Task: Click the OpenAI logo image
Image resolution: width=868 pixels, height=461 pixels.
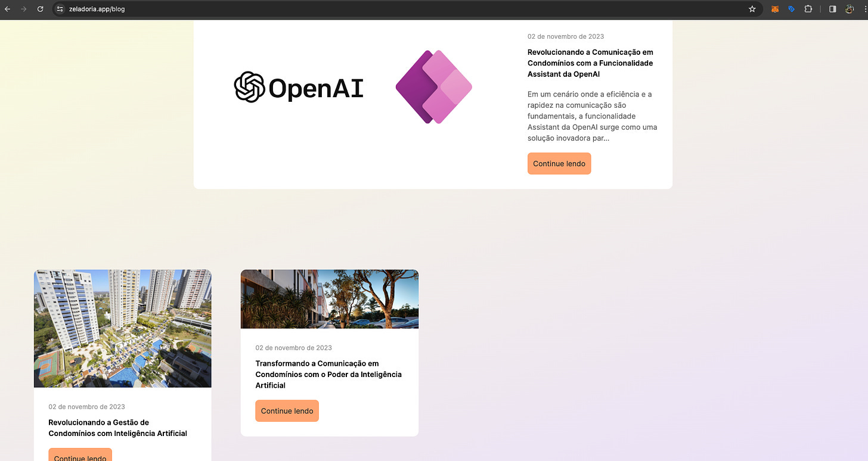Action: [x=299, y=88]
